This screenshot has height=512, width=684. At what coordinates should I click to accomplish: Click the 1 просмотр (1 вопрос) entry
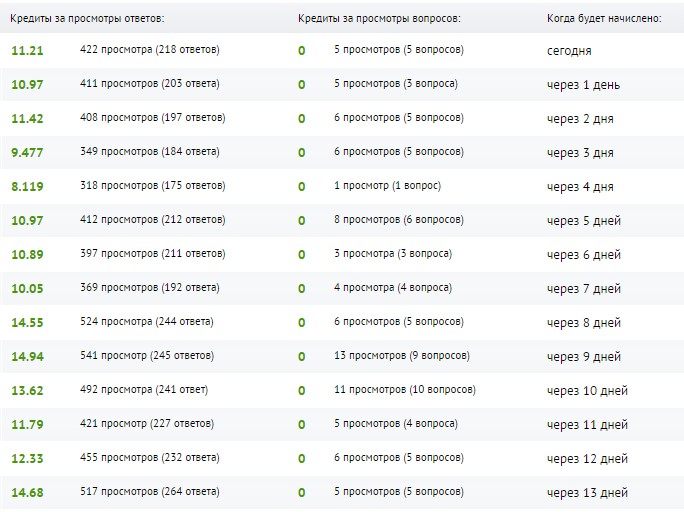pyautogui.click(x=387, y=186)
